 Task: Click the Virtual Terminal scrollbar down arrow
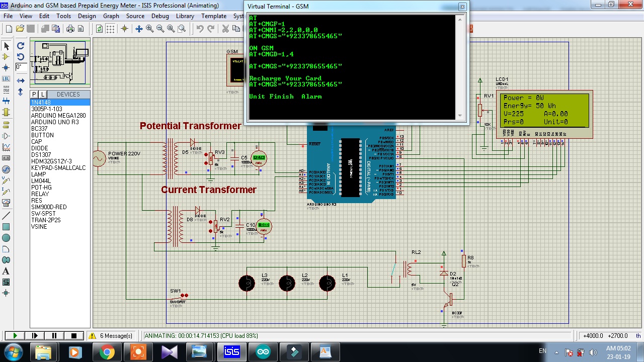point(459,116)
